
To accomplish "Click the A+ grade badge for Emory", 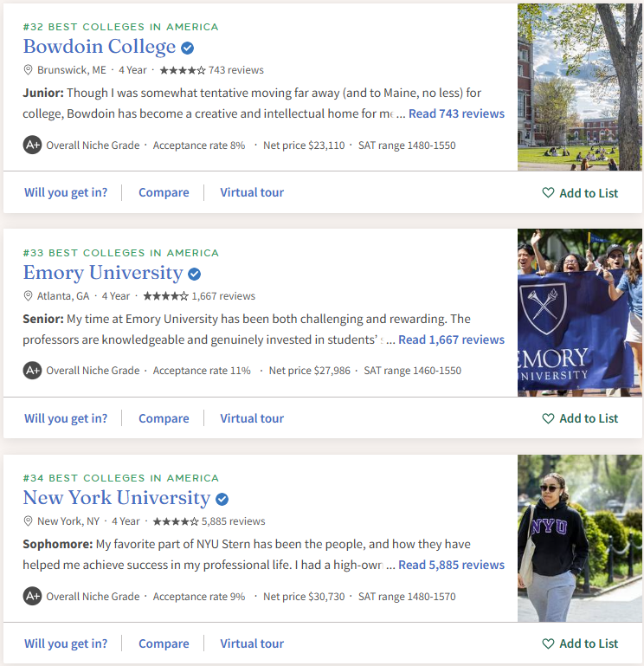I will (32, 371).
